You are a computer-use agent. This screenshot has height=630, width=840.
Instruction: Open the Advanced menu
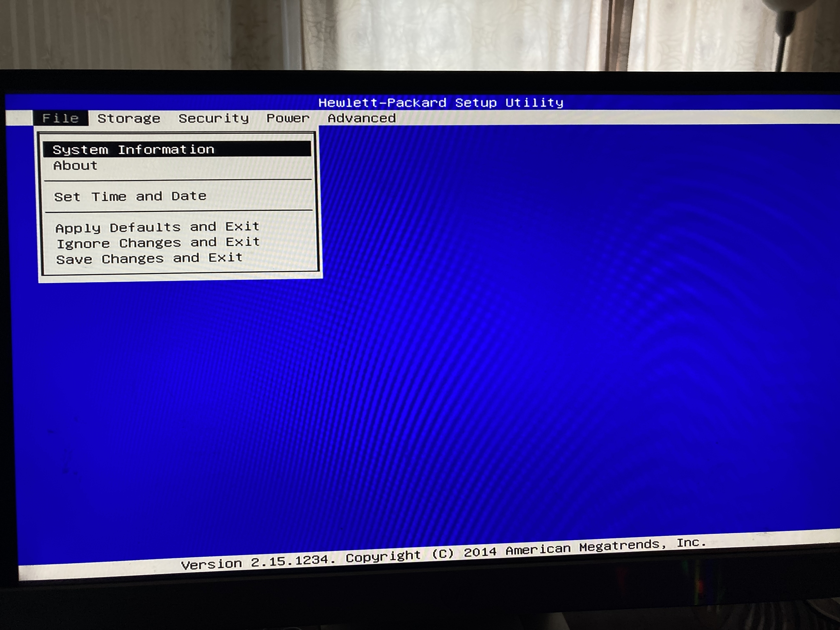pos(361,118)
